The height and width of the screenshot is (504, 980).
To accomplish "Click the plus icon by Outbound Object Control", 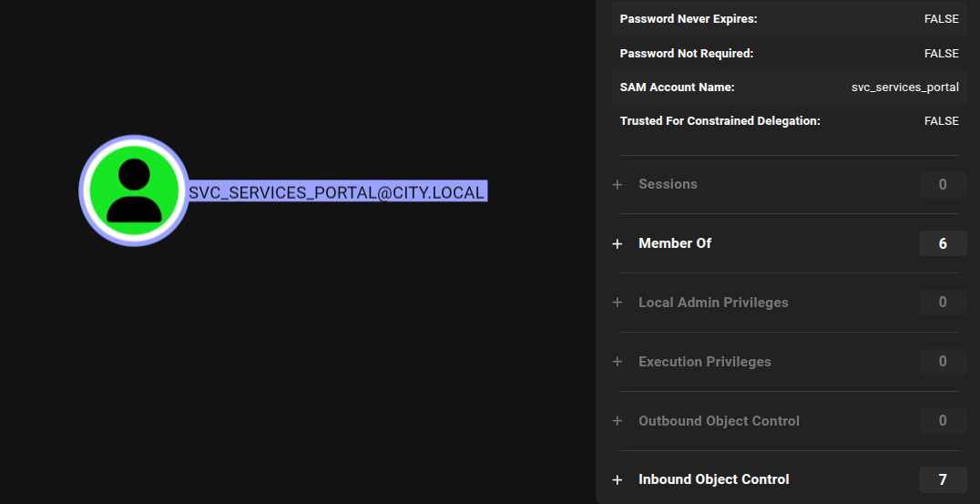I will pyautogui.click(x=618, y=421).
